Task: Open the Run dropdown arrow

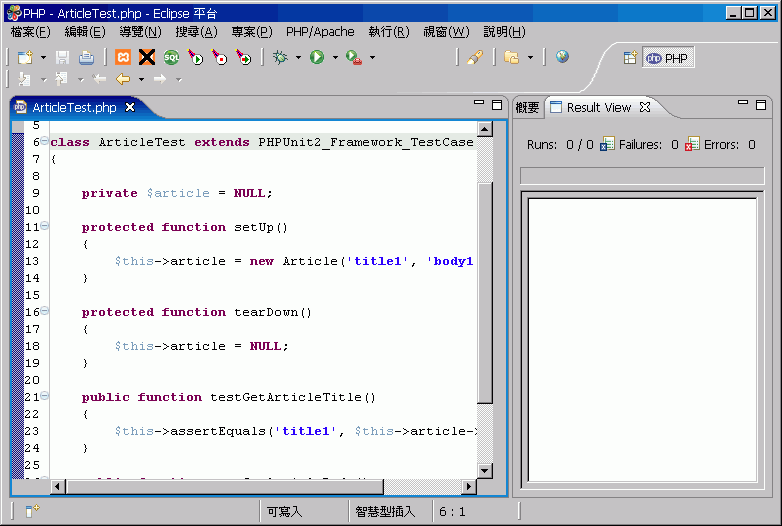Action: point(335,58)
